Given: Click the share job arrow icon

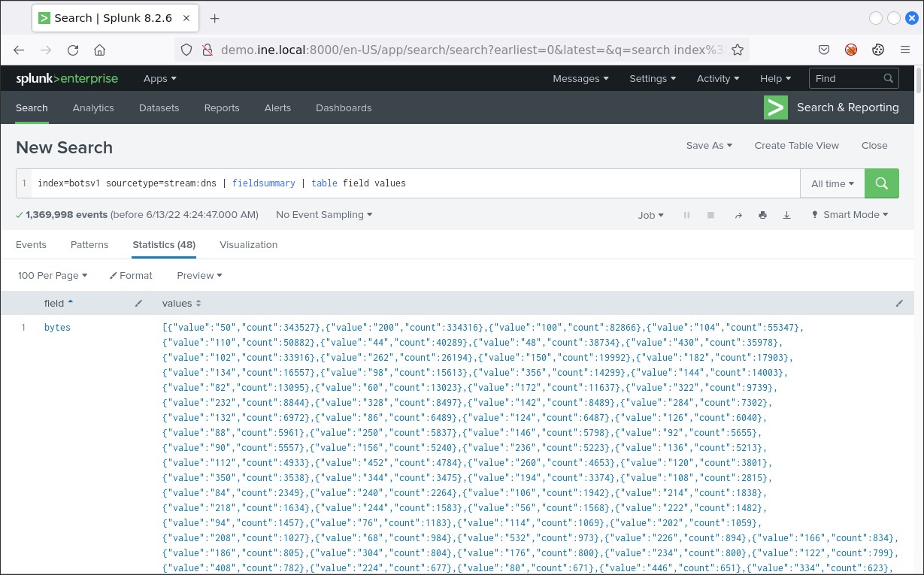Looking at the screenshot, I should (x=738, y=215).
